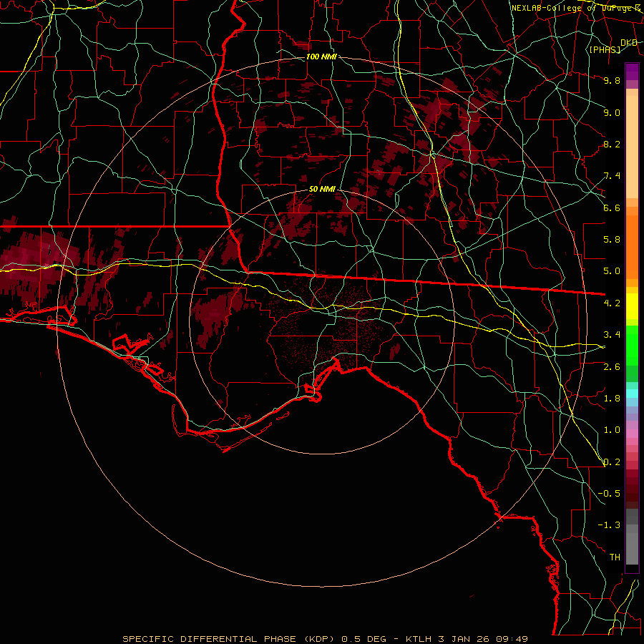Click the cyan segment of the color bar
This screenshot has height=644, width=644.
coord(632,393)
